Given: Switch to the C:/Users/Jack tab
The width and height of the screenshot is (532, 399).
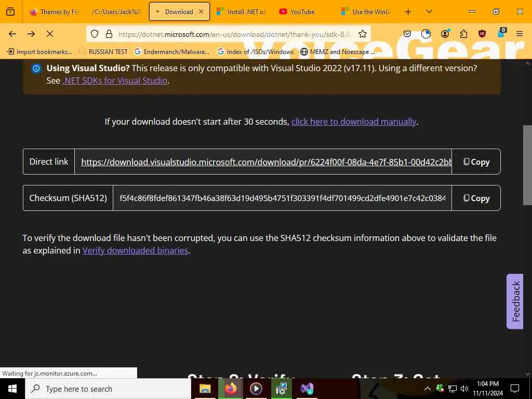Looking at the screenshot, I should coord(116,11).
